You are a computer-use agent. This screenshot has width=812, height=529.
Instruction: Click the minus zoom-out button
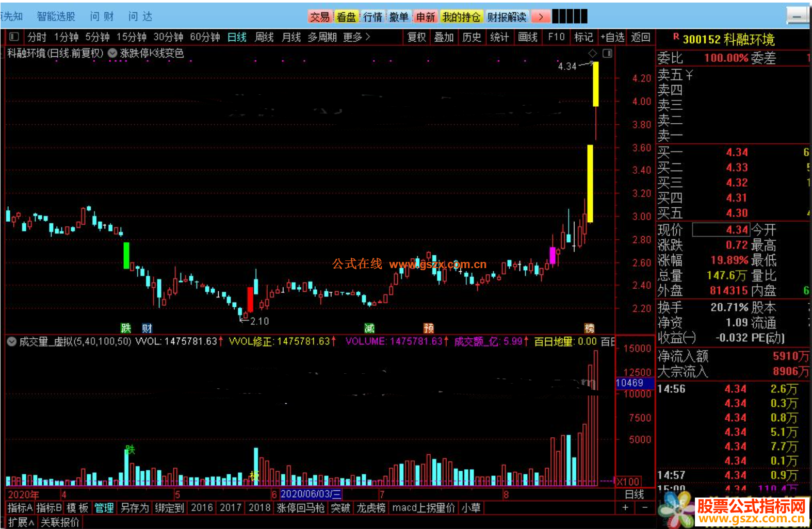[x=645, y=508]
